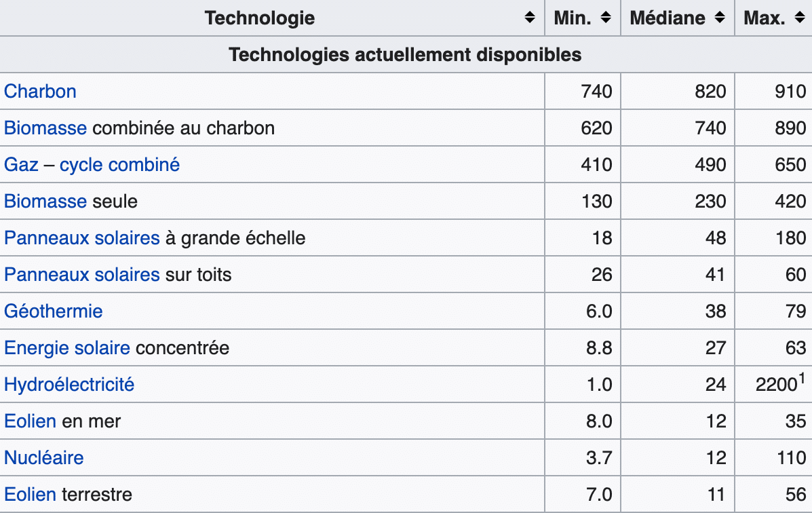Sort table by Max. column arrows
This screenshot has height=513, width=812.
800,18
